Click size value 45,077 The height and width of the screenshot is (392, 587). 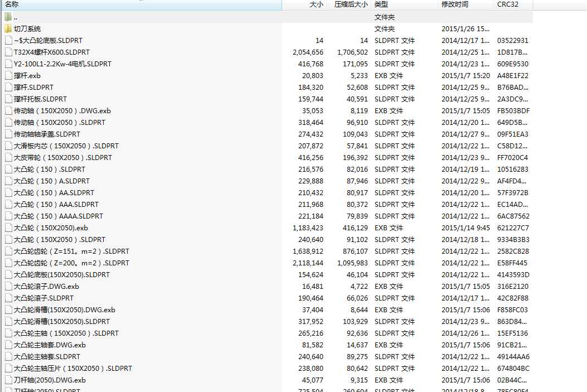coord(312,380)
